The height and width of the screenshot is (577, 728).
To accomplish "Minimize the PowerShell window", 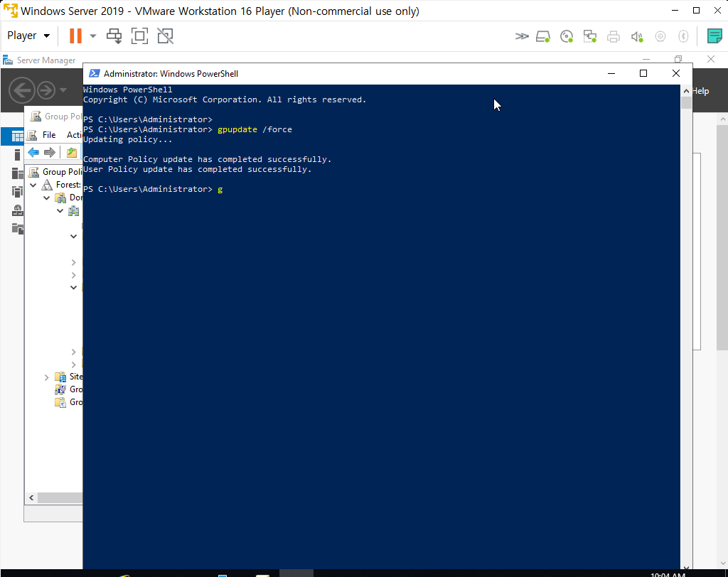I will pyautogui.click(x=611, y=73).
